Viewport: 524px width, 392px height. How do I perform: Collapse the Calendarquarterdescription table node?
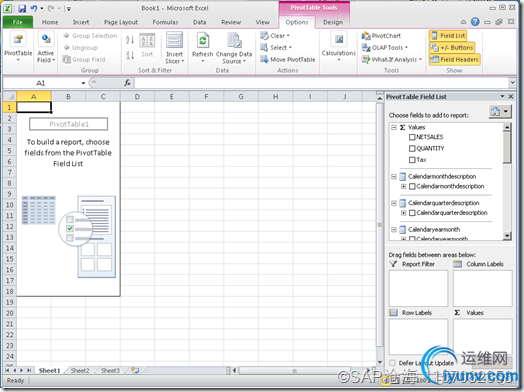394,203
